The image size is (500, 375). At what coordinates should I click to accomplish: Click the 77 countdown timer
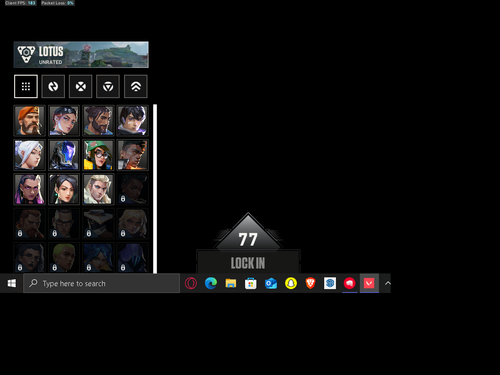248,239
